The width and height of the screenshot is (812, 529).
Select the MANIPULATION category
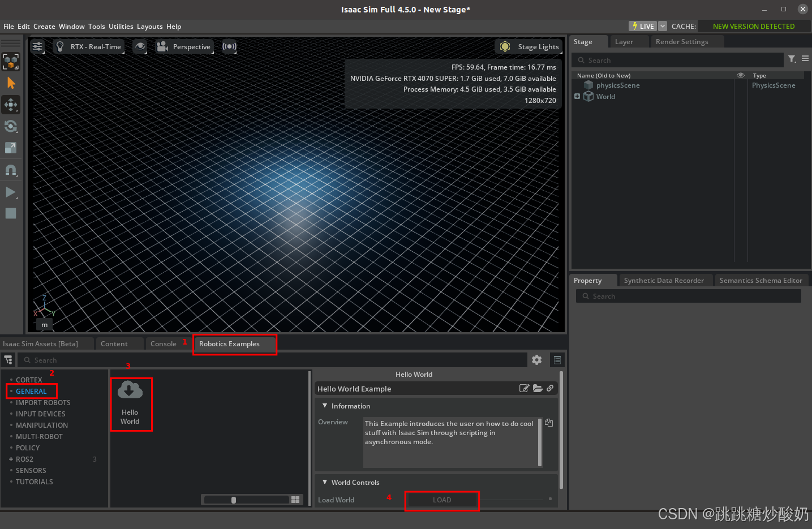[42, 425]
